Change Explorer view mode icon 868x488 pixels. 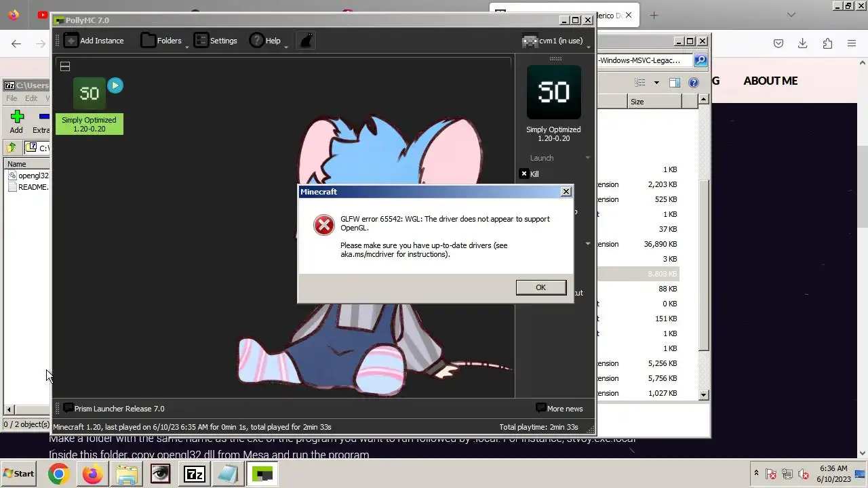(x=639, y=83)
